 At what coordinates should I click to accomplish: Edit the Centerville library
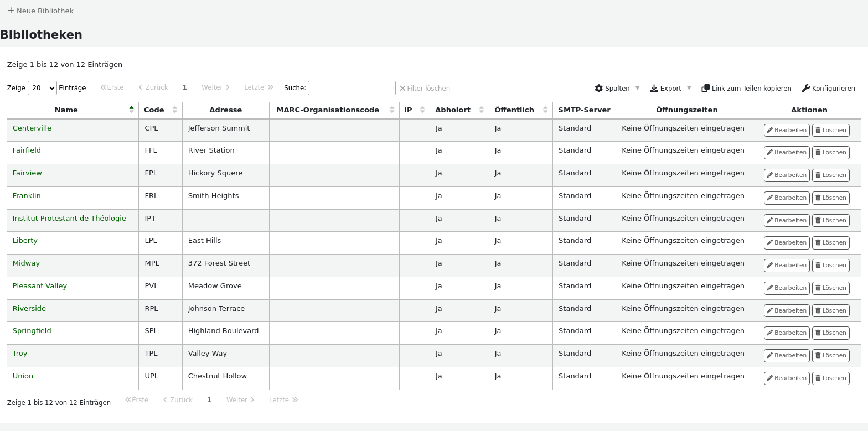[787, 130]
